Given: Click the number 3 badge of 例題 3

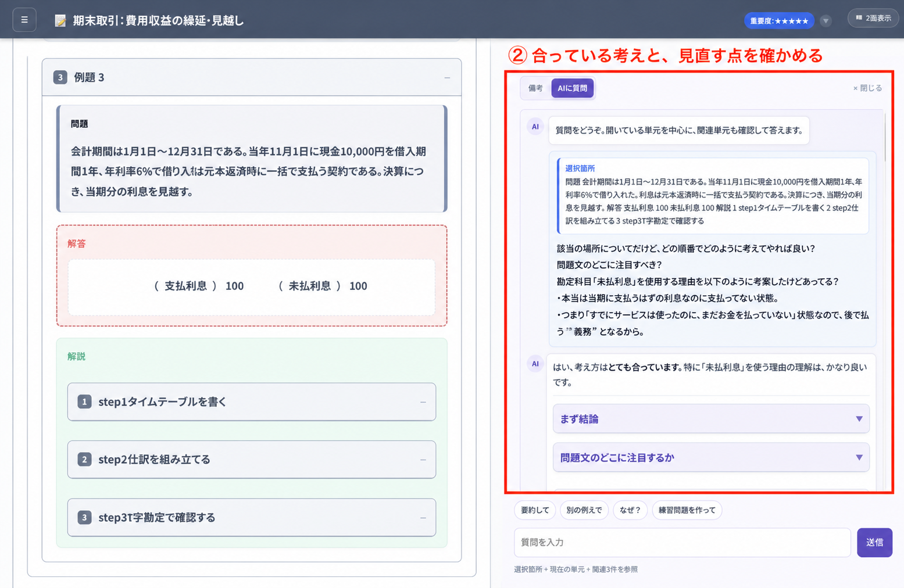Looking at the screenshot, I should (60, 77).
